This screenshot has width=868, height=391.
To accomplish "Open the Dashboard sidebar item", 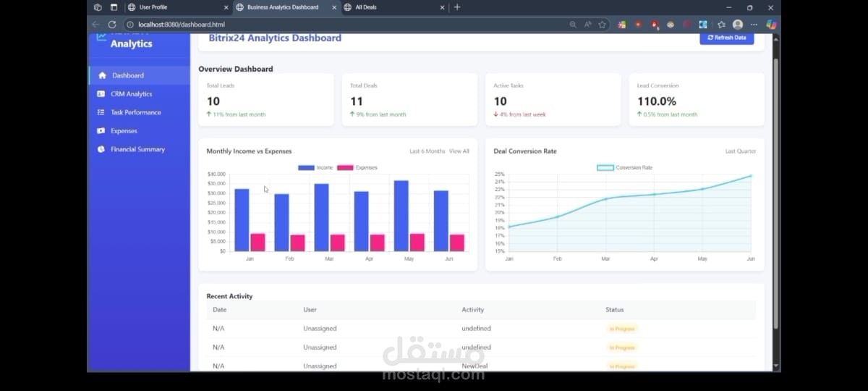I will 139,75.
